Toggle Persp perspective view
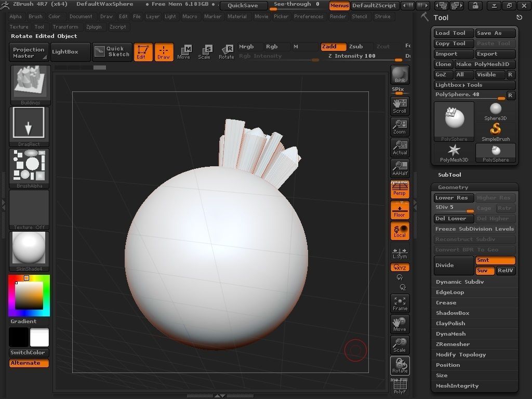The width and height of the screenshot is (532, 399). [x=400, y=189]
